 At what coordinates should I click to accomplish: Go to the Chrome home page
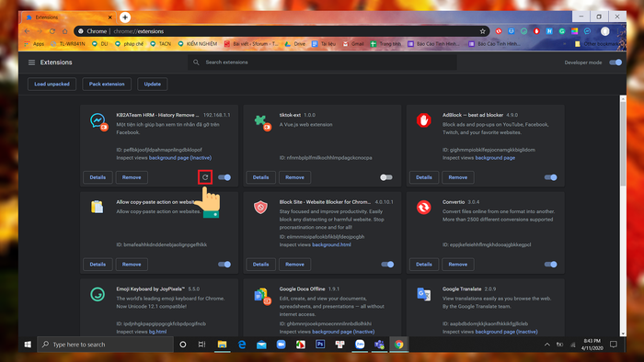65,31
